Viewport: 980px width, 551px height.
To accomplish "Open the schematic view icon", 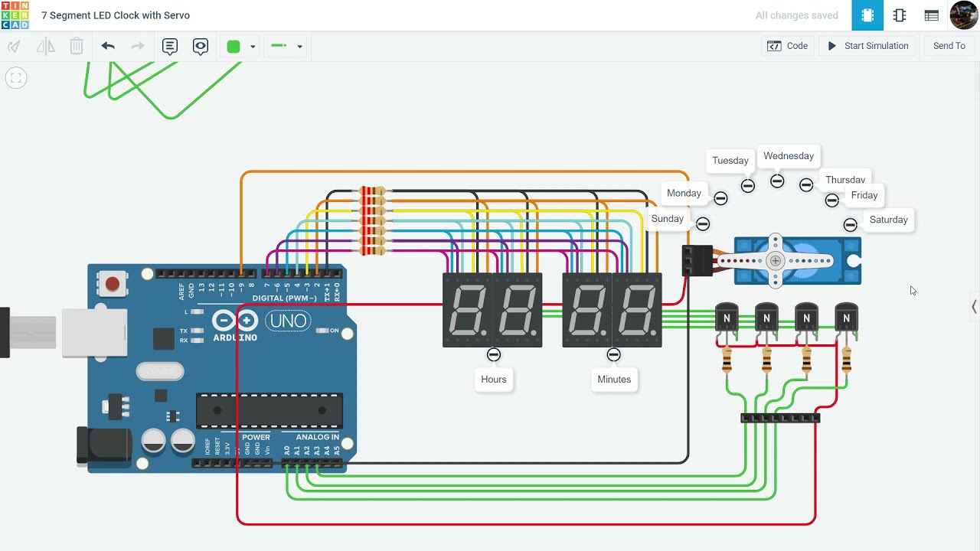I will tap(900, 15).
